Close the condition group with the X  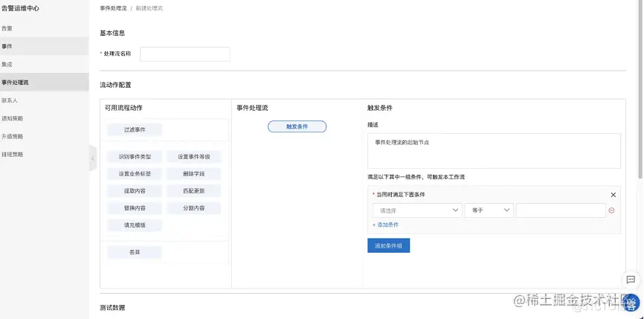coord(614,195)
